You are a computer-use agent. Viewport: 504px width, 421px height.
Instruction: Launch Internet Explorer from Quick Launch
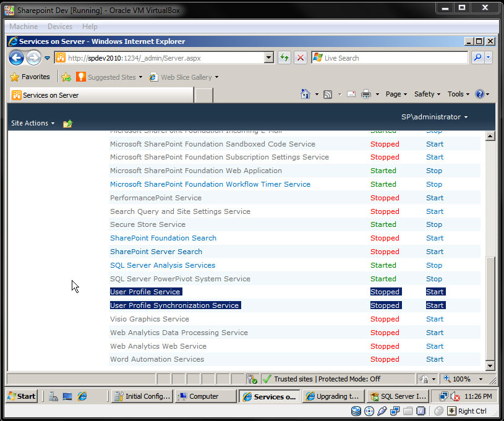(x=82, y=396)
